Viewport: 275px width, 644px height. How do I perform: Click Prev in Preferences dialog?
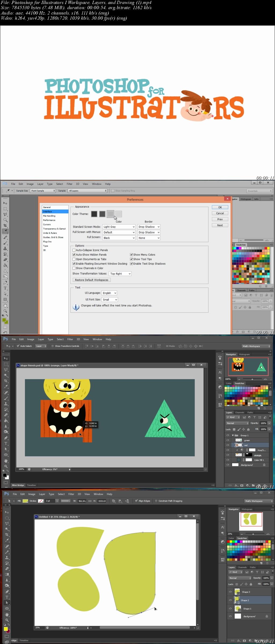click(220, 219)
